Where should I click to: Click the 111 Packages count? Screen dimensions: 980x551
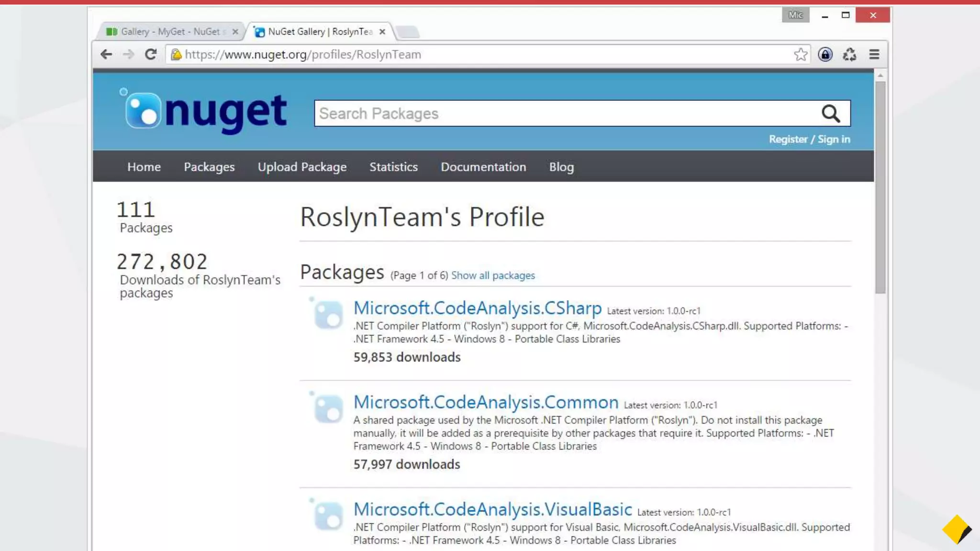136,209
